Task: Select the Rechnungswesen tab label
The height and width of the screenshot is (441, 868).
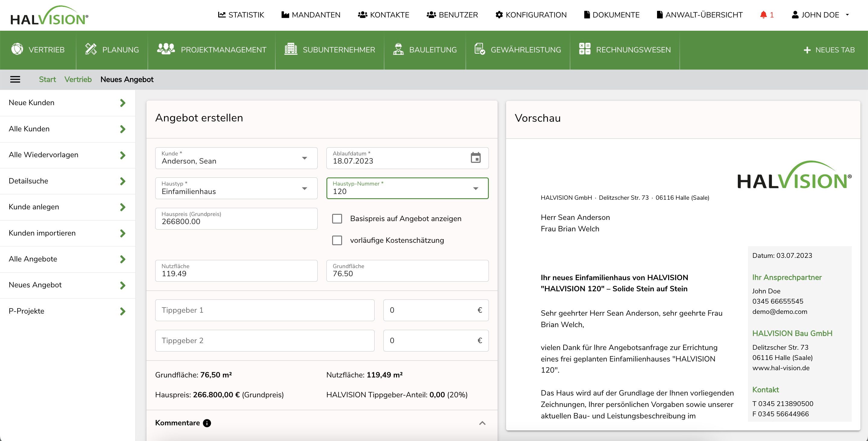Action: (x=633, y=50)
